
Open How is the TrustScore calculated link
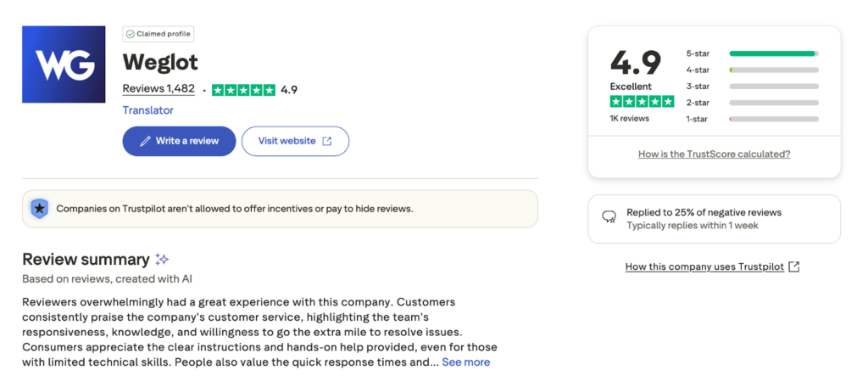(714, 154)
